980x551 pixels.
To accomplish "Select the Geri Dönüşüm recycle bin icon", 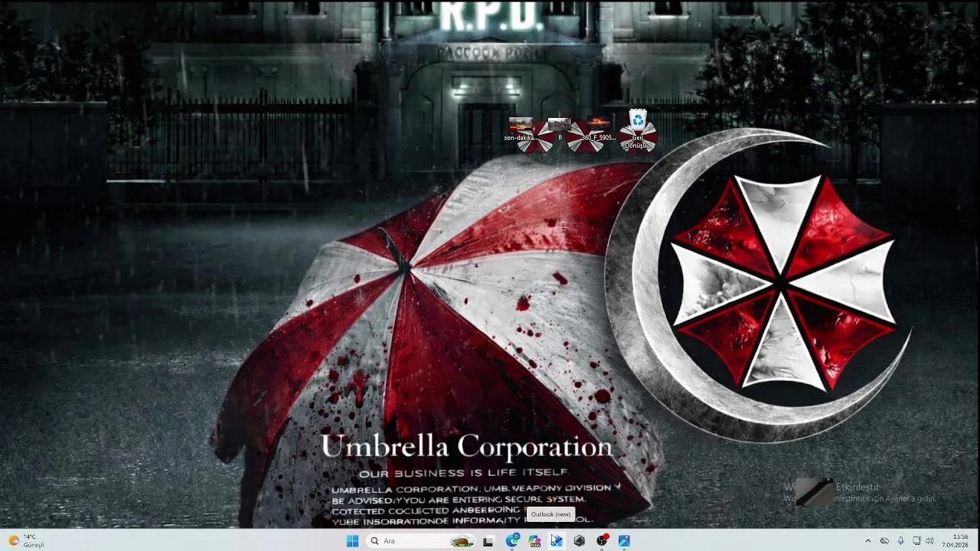I will click(638, 129).
